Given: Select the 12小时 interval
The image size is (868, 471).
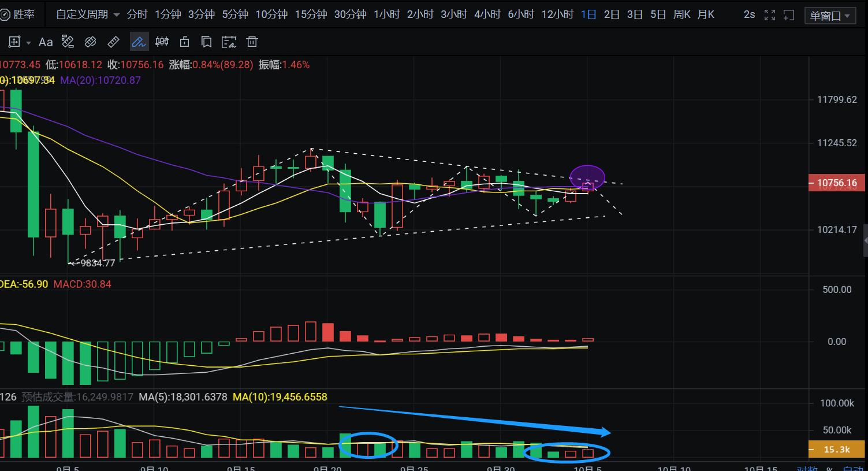Looking at the screenshot, I should click(x=558, y=14).
